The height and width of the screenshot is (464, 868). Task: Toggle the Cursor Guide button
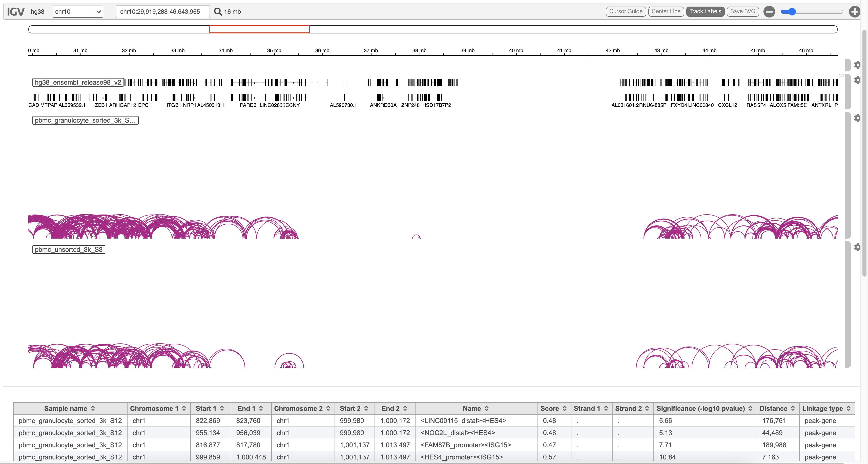pos(625,11)
